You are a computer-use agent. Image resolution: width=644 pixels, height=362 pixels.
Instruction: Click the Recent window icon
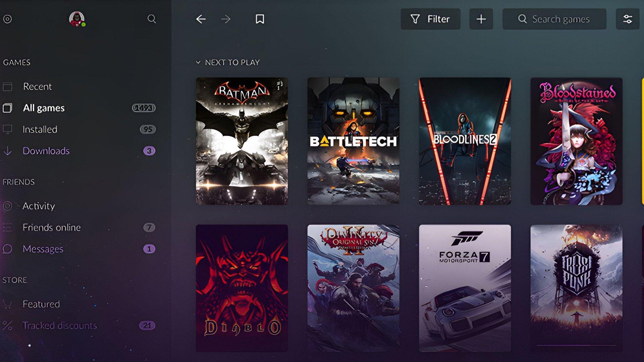coord(7,86)
